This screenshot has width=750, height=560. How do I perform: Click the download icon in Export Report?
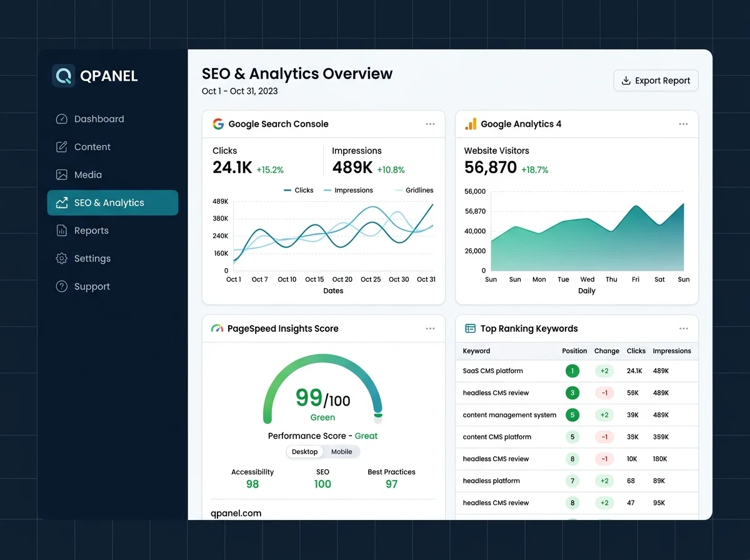pyautogui.click(x=626, y=81)
